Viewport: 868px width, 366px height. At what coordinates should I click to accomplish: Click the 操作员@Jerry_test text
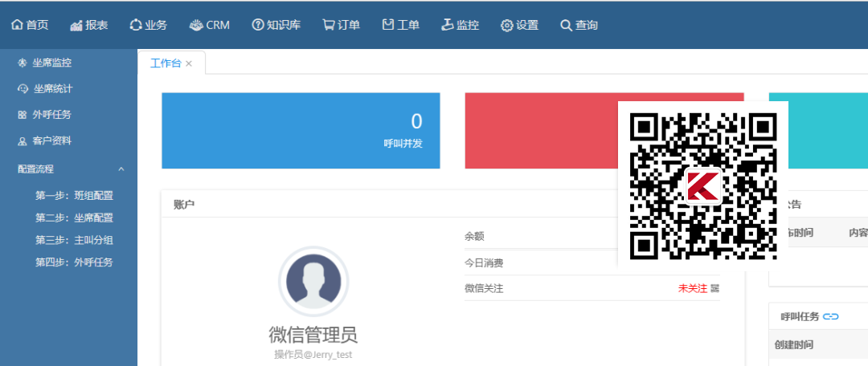click(313, 355)
